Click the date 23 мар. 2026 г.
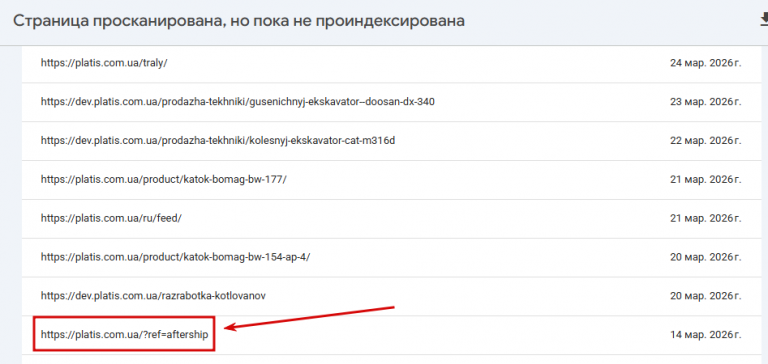This screenshot has height=364, width=768. click(705, 101)
